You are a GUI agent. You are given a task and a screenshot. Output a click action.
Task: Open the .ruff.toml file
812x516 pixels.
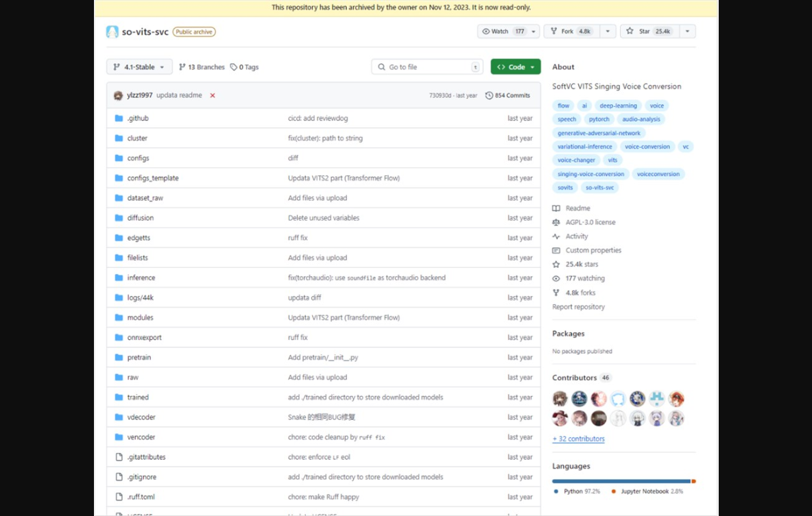[x=141, y=497]
